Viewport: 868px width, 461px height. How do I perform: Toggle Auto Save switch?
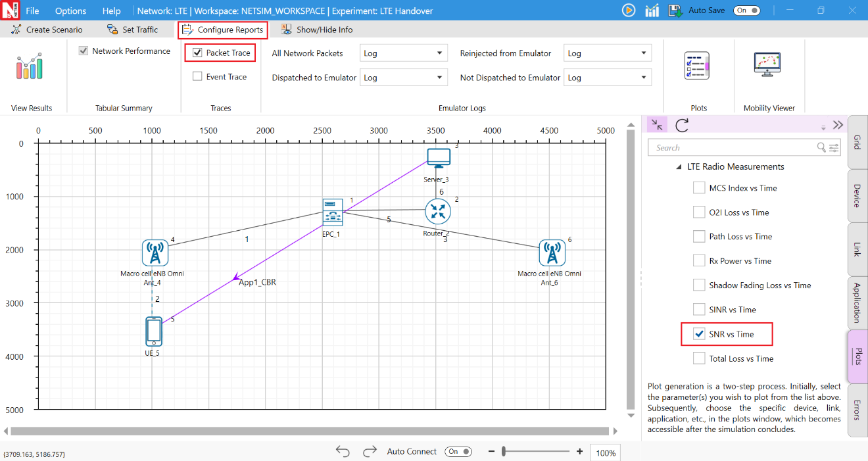click(x=747, y=11)
